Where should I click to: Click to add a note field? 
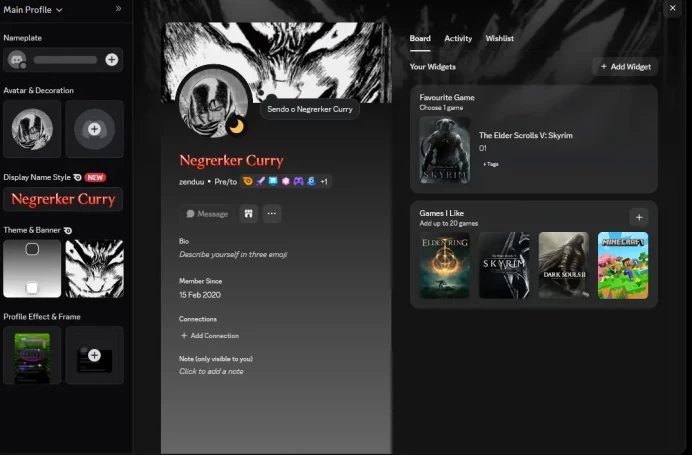tap(211, 371)
